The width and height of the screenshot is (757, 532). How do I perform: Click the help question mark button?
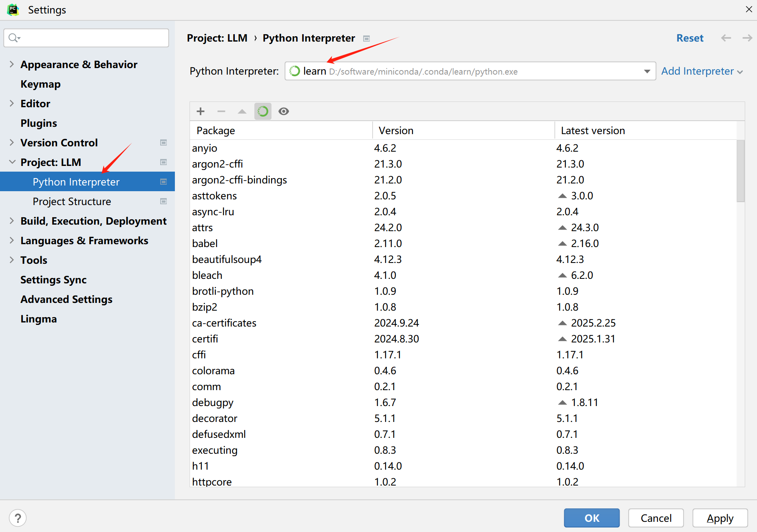tap(18, 518)
